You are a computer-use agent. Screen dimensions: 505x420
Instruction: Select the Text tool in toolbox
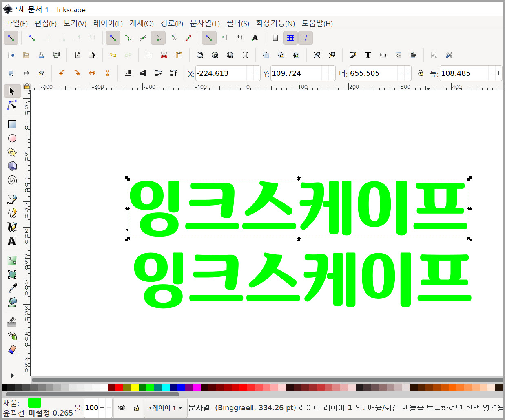click(12, 241)
